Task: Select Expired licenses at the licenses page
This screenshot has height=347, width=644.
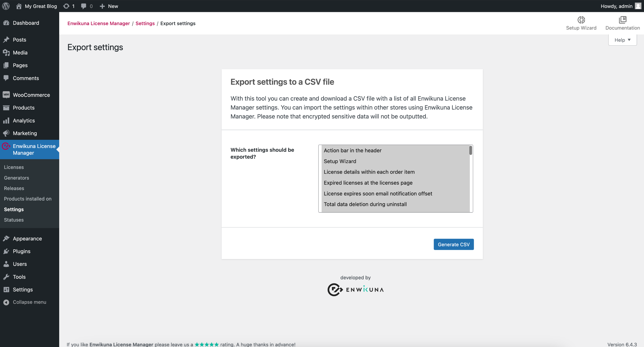Action: (x=395, y=183)
